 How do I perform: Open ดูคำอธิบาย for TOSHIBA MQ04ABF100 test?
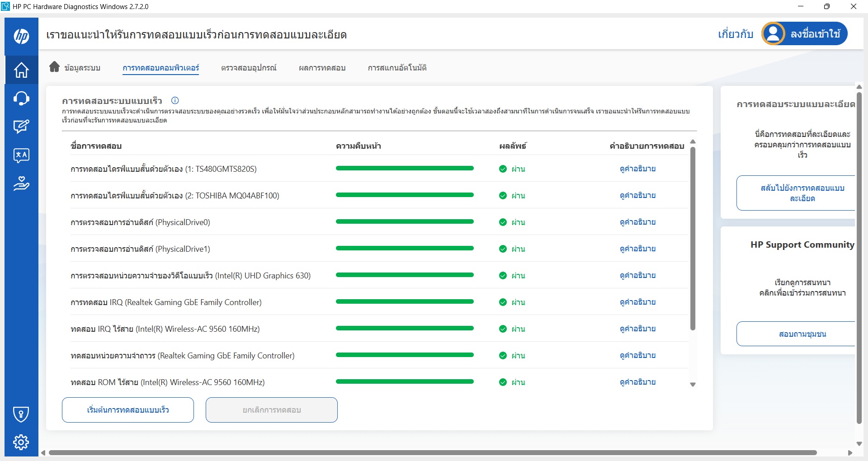637,195
